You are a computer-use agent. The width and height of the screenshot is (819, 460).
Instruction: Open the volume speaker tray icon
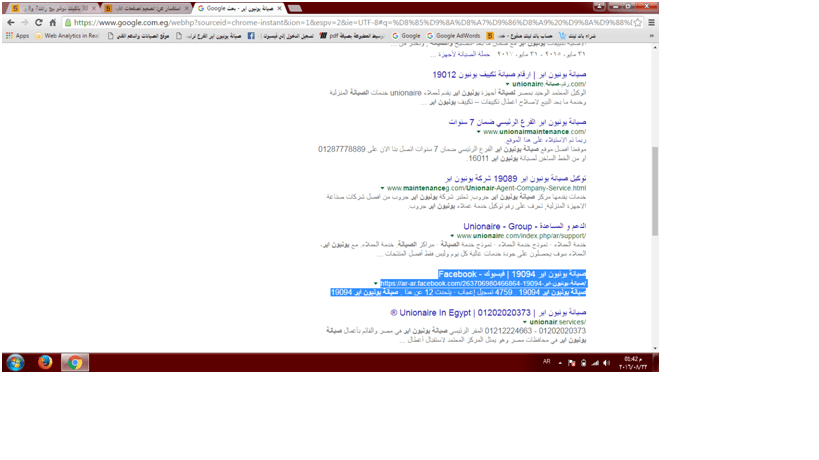point(606,362)
